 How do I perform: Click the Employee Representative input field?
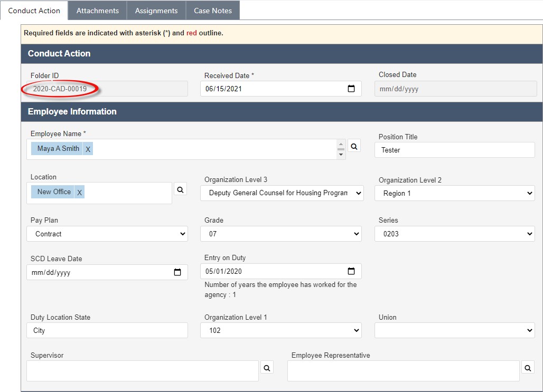tap(404, 371)
